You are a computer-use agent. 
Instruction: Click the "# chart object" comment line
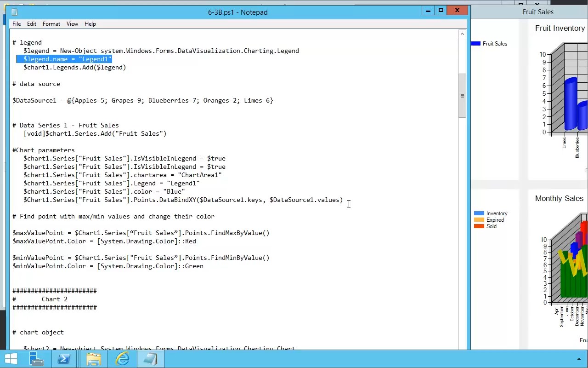pyautogui.click(x=38, y=332)
